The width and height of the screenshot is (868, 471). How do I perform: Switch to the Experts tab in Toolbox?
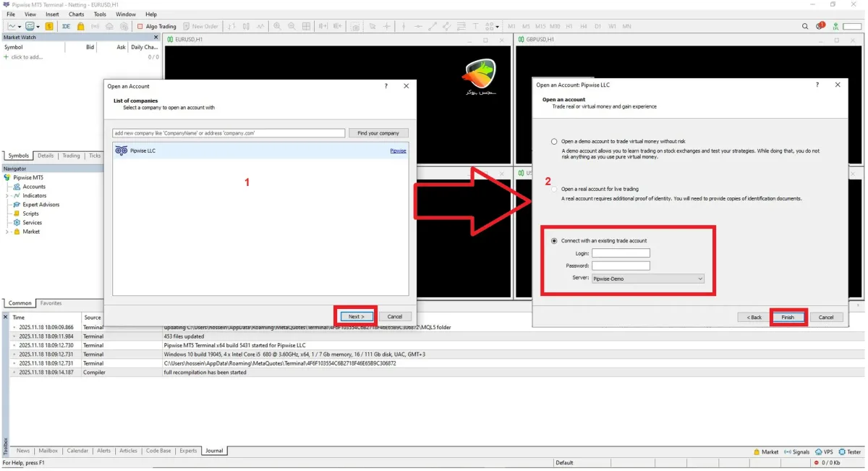(188, 451)
